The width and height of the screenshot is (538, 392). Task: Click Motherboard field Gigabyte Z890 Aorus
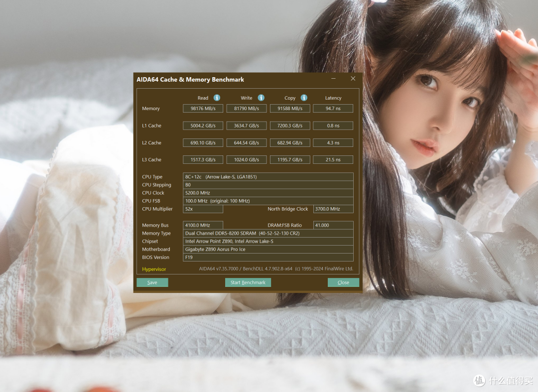268,250
